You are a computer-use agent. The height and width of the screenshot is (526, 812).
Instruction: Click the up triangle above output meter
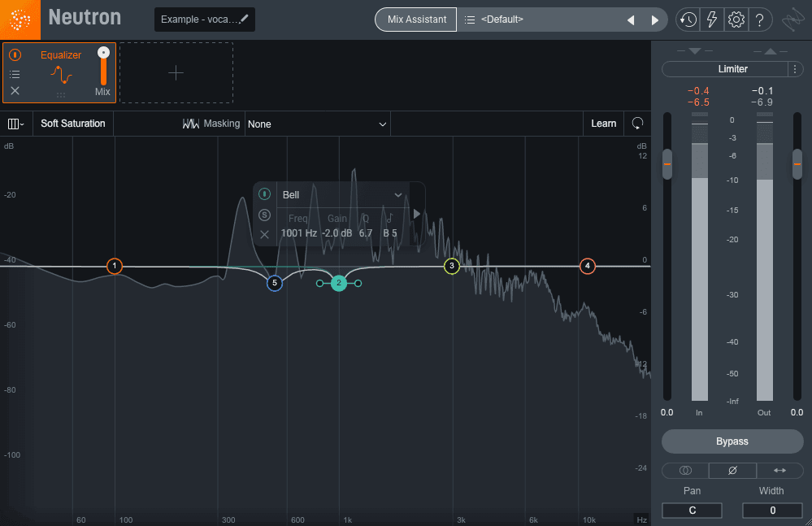771,50
